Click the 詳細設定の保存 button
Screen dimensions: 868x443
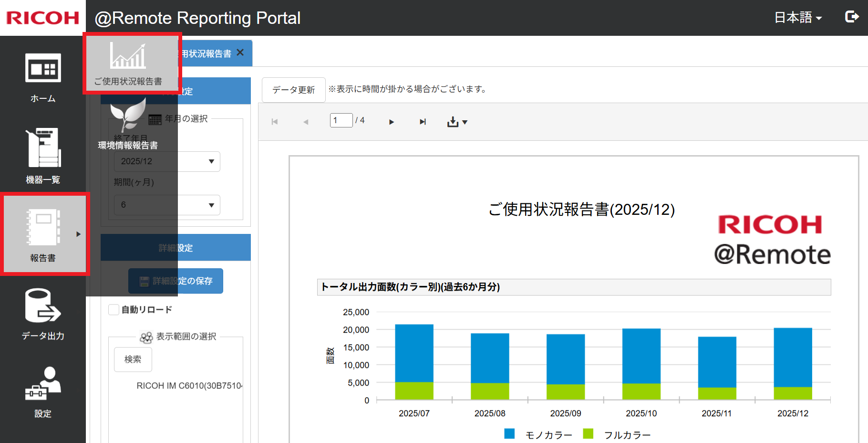point(176,281)
